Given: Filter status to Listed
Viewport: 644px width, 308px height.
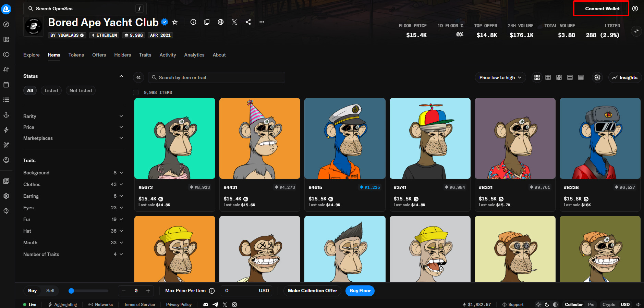Looking at the screenshot, I should (x=51, y=90).
